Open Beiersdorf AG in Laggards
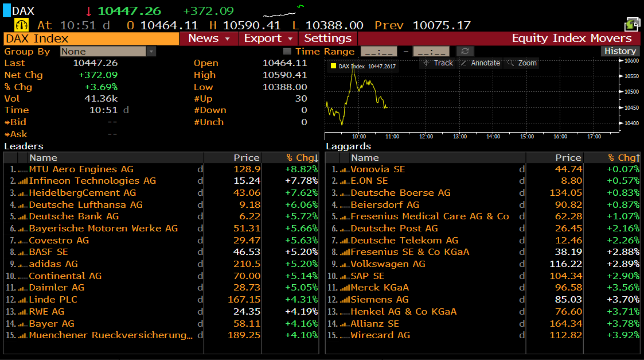Image resolution: width=644 pixels, height=360 pixels. coord(385,205)
